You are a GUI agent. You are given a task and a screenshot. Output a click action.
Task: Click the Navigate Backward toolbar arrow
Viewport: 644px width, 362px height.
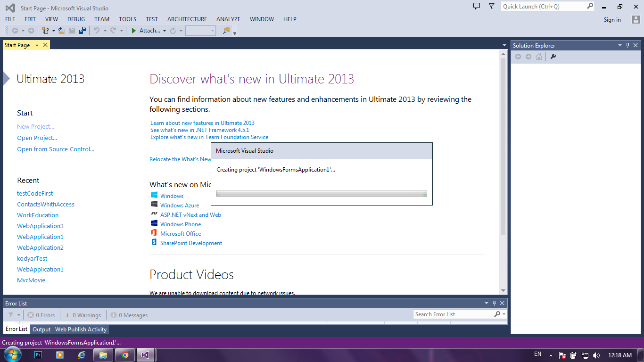coord(15,31)
